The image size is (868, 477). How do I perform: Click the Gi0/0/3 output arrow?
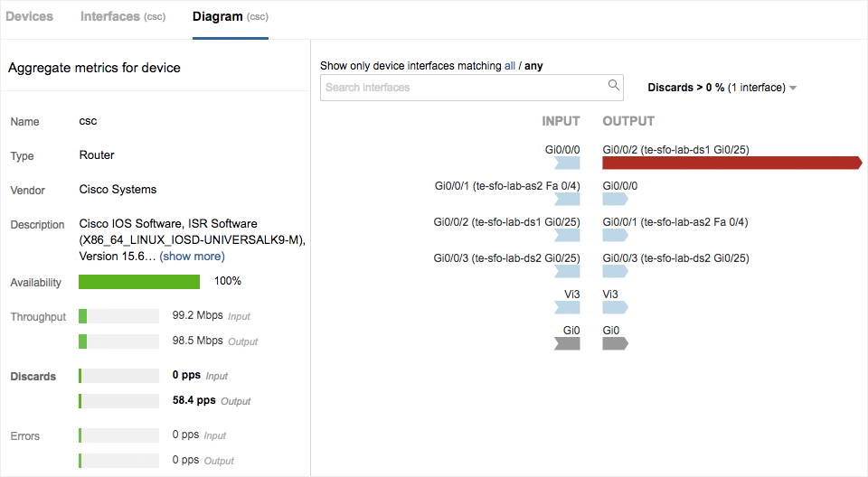[x=615, y=271]
